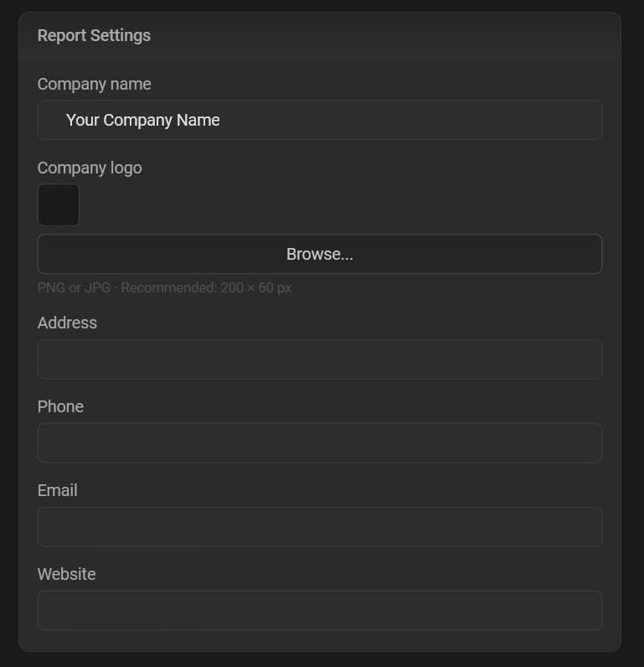Image resolution: width=644 pixels, height=667 pixels.
Task: Click the Report Settings heading
Action: pos(94,35)
